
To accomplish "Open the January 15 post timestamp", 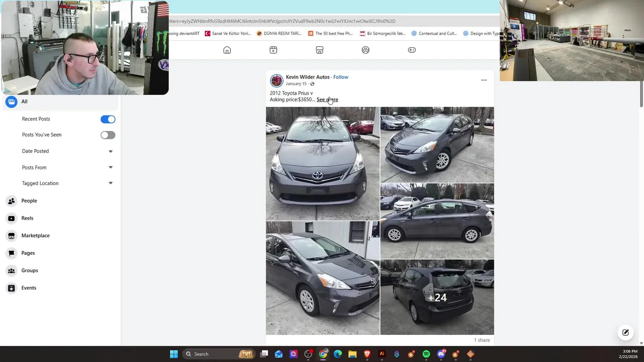I will pyautogui.click(x=296, y=83).
